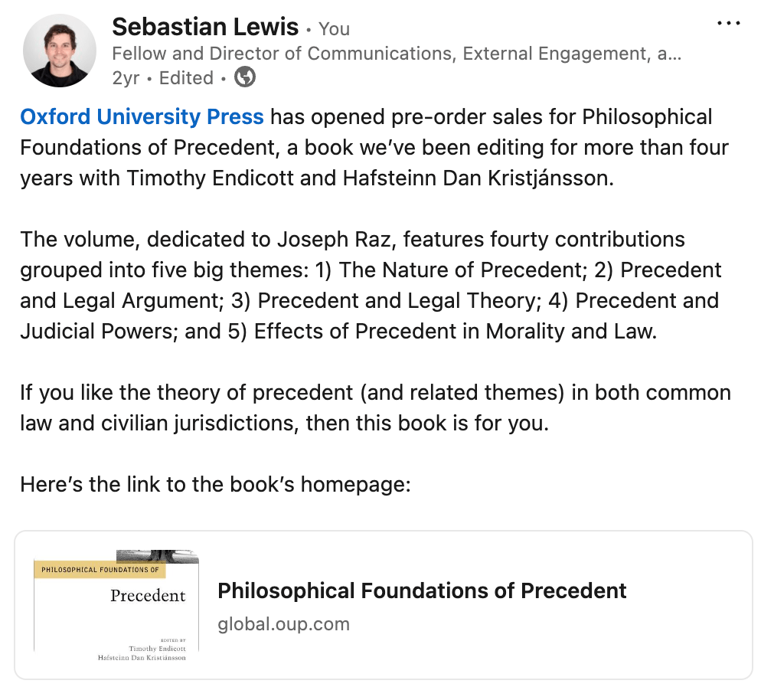Click the globe public visibility icon
The height and width of the screenshot is (700, 761).
click(x=244, y=77)
